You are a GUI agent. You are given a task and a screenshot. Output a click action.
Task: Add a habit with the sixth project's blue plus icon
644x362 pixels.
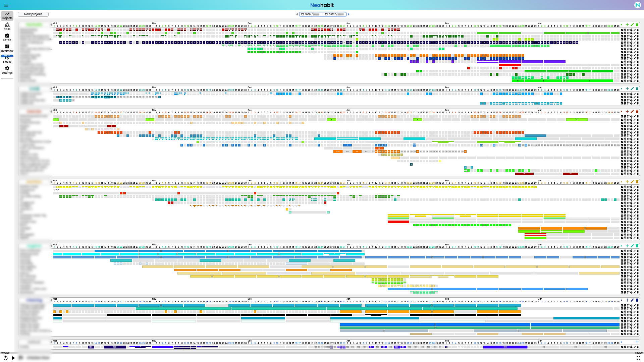[627, 300]
